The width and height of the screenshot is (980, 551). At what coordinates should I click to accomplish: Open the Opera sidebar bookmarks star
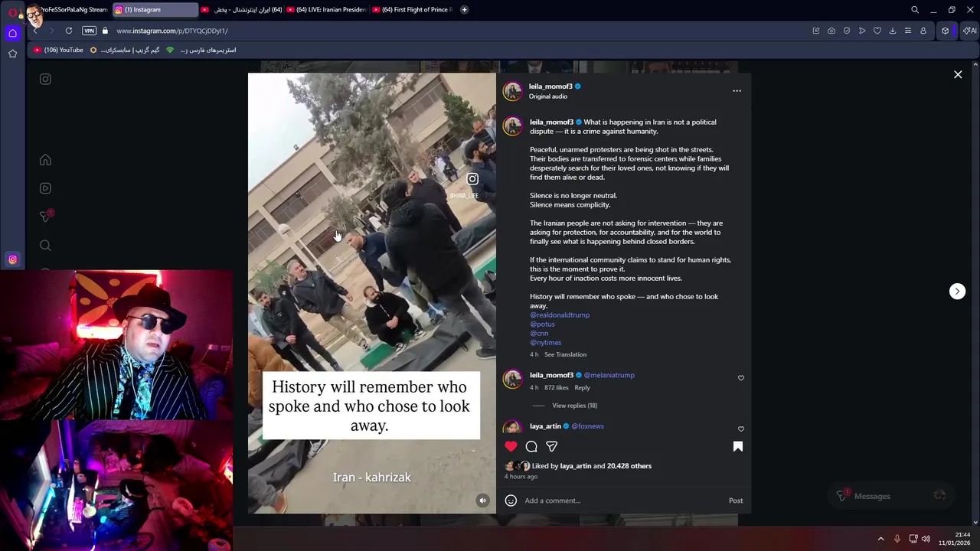[12, 54]
